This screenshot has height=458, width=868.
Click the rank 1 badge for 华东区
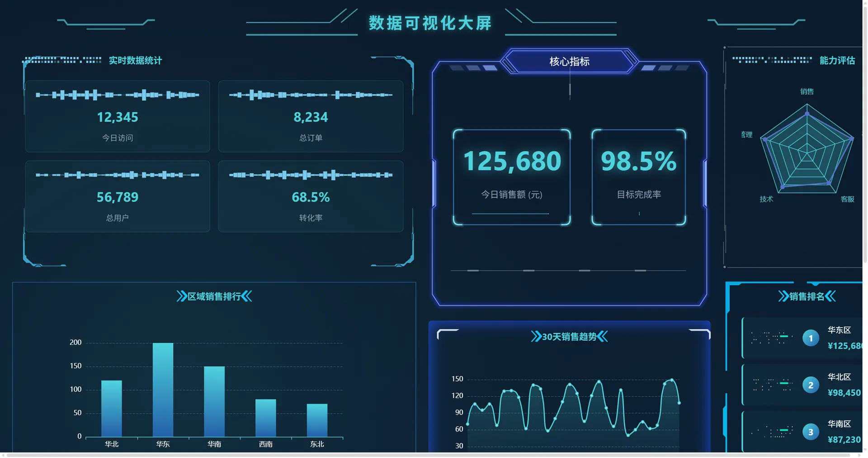coord(811,338)
